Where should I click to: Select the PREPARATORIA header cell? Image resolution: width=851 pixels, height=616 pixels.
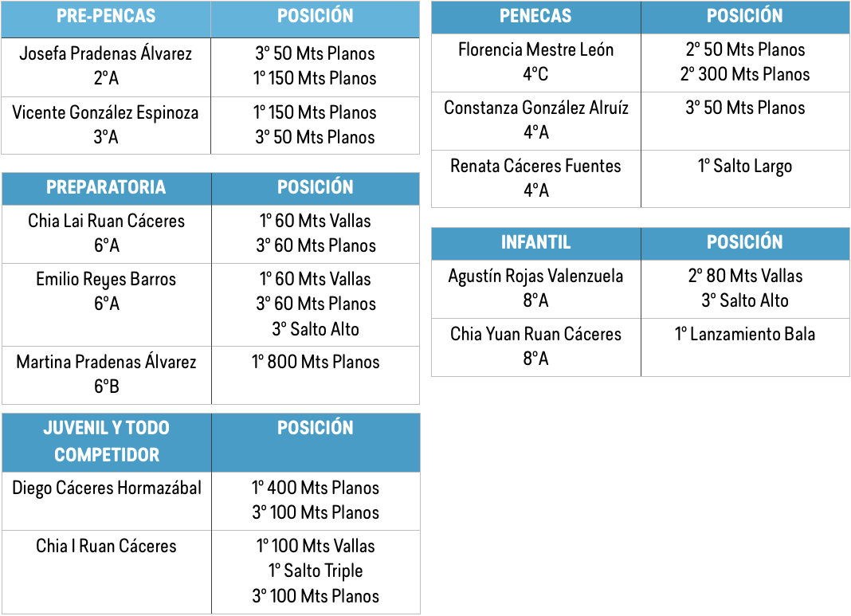click(x=107, y=189)
